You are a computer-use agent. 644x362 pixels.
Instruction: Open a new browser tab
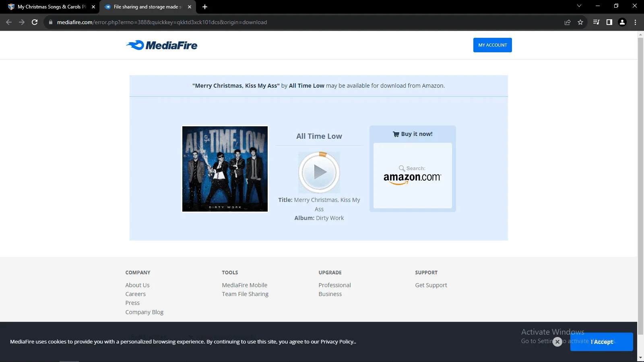pyautogui.click(x=205, y=7)
